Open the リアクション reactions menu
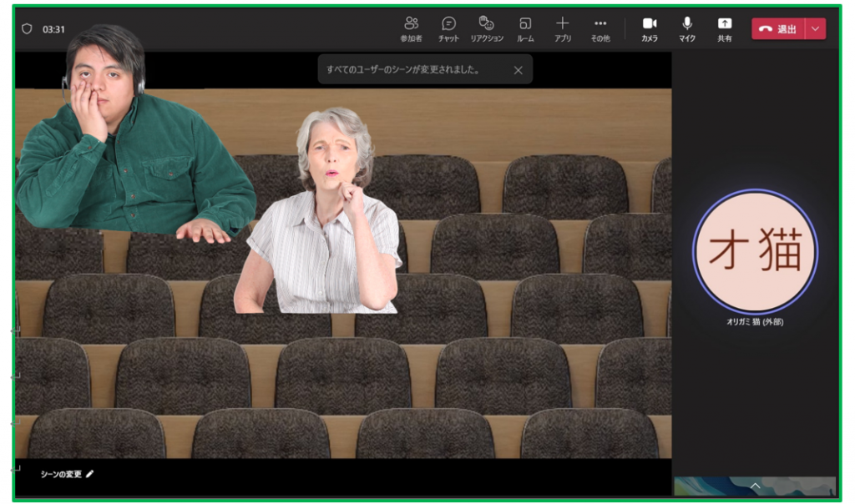Screen dimensions: 855x504 pos(486,28)
